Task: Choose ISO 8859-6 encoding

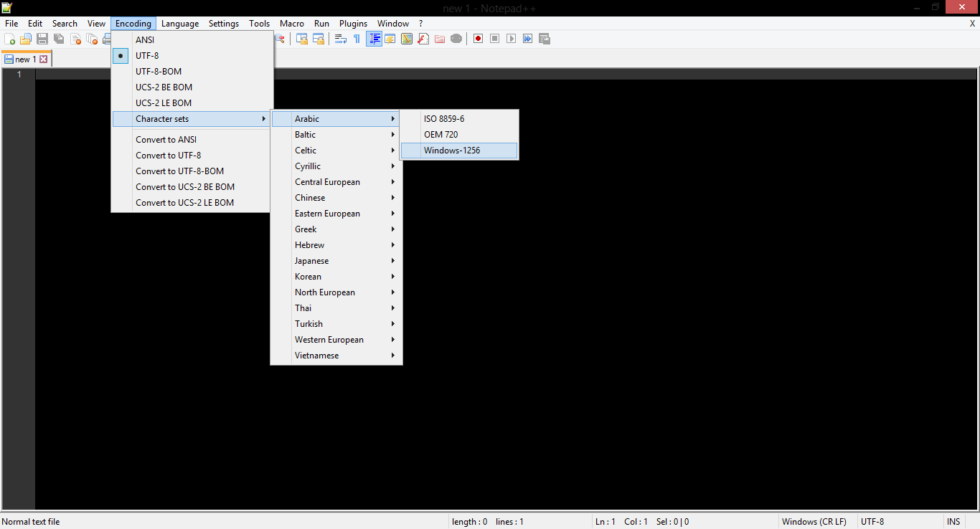Action: click(459, 119)
